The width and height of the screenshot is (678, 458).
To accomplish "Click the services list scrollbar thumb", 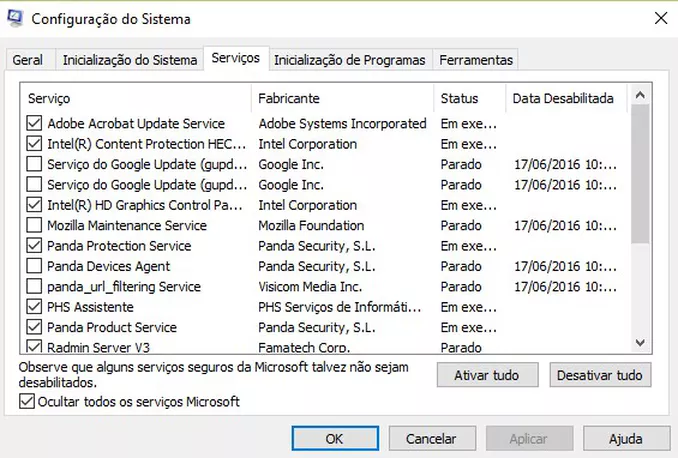I will (x=640, y=174).
